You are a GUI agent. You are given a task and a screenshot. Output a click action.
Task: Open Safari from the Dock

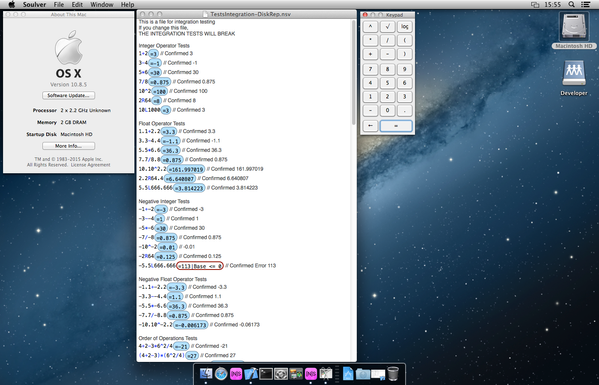(x=221, y=373)
